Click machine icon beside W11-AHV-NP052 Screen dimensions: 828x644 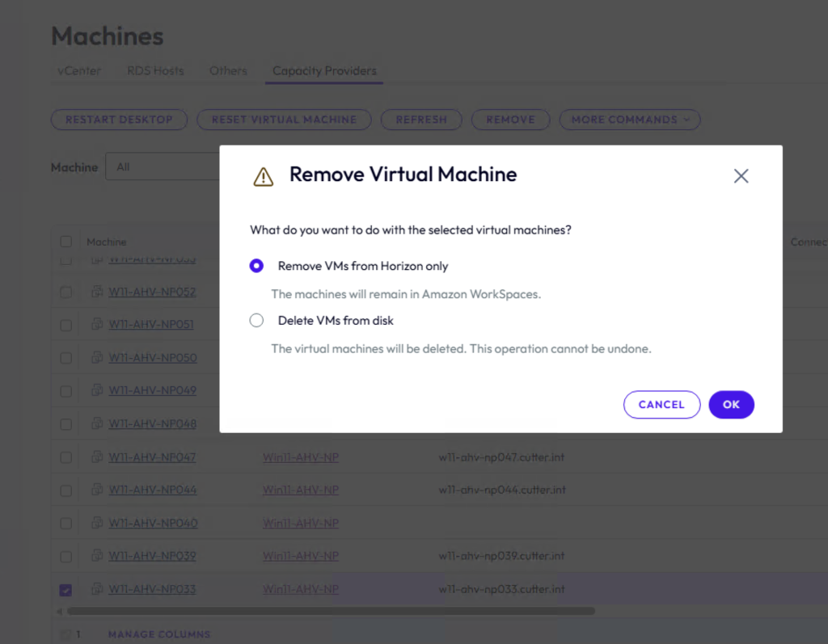(97, 292)
